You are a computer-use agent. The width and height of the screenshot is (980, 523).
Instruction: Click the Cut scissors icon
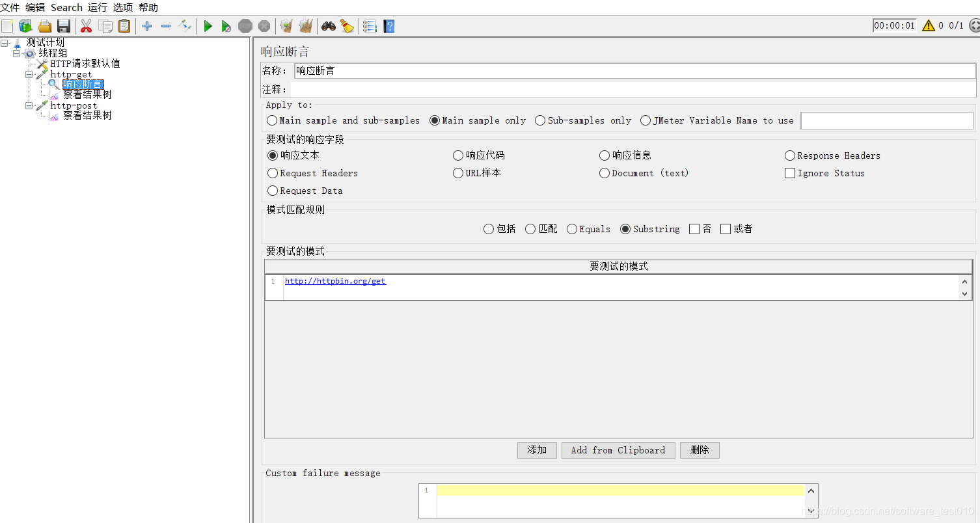(86, 26)
